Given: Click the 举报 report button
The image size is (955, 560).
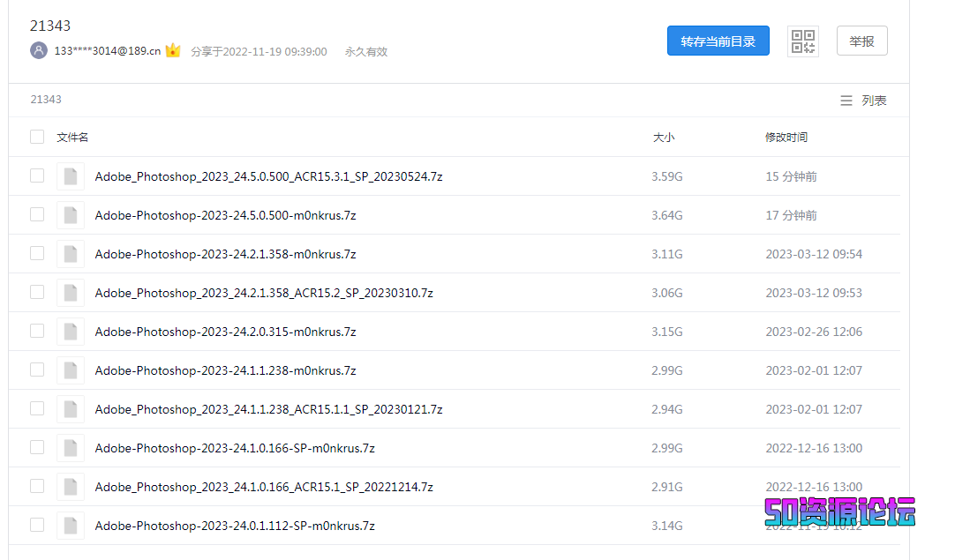Looking at the screenshot, I should [861, 41].
